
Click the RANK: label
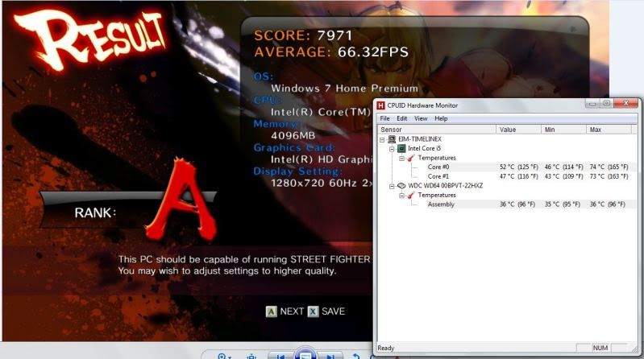pyautogui.click(x=95, y=213)
